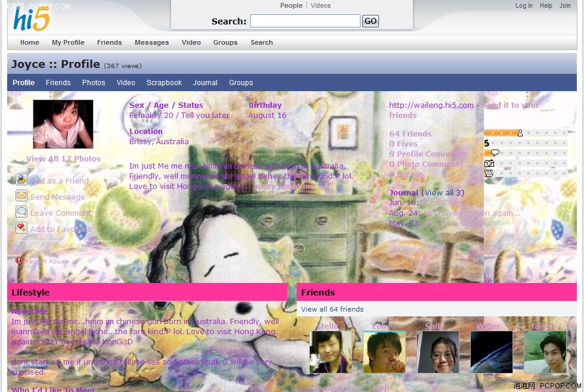
Task: Open Friends in main navigation
Action: tap(109, 42)
